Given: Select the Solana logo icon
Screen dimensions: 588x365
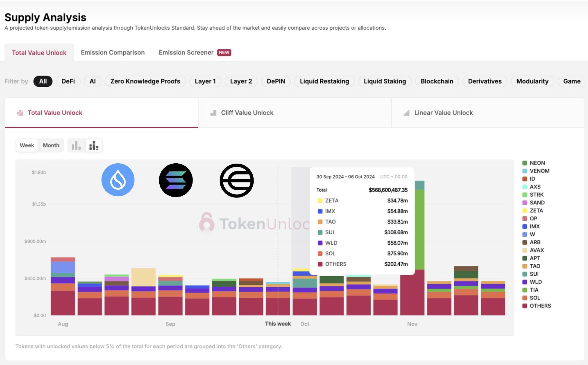Looking at the screenshot, I should coord(175,179).
